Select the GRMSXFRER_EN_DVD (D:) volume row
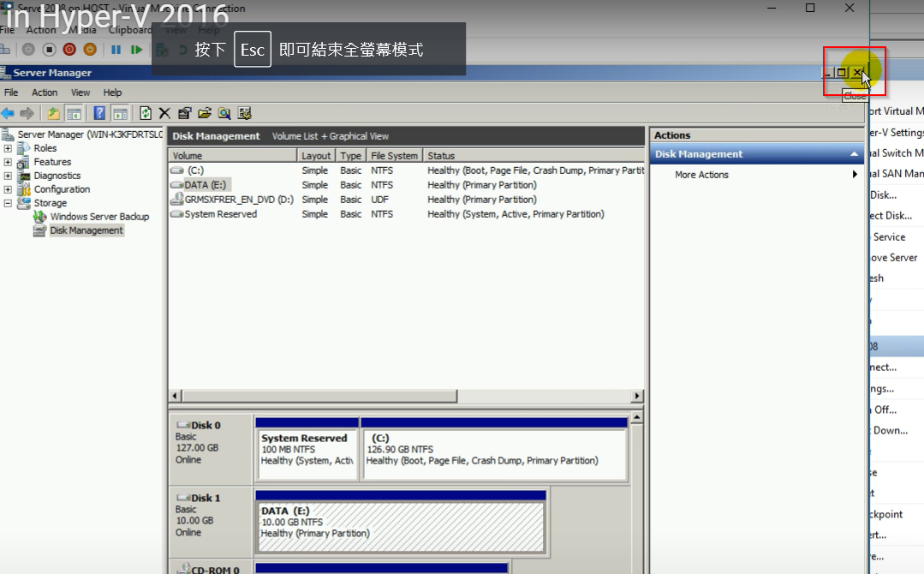The height and width of the screenshot is (574, 924). [x=407, y=200]
